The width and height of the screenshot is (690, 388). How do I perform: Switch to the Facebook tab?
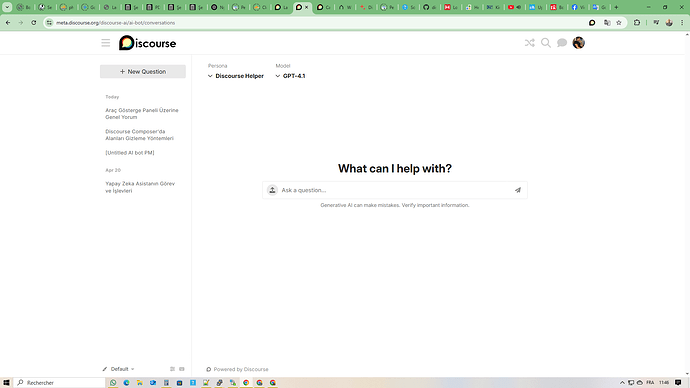click(578, 7)
